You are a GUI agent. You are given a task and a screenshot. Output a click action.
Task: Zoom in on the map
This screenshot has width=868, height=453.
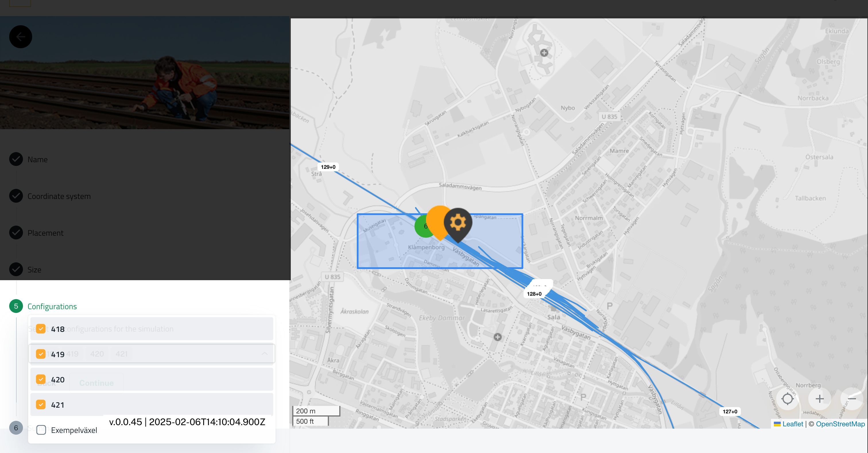(819, 399)
